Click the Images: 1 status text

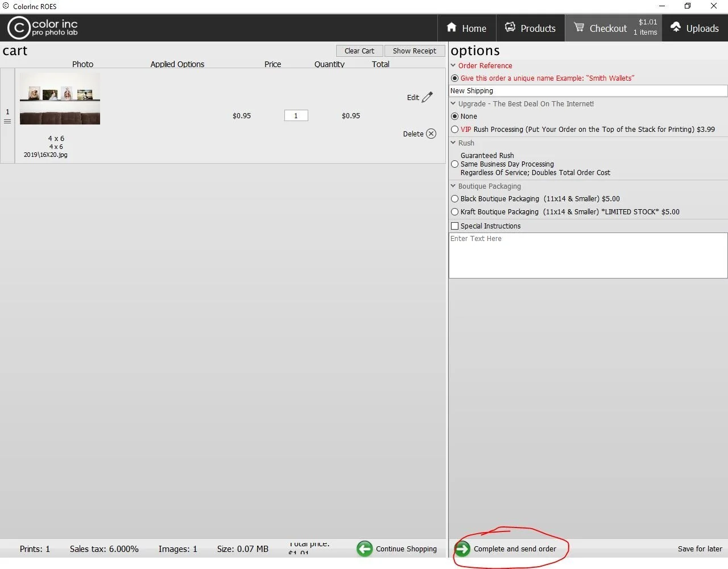(x=177, y=549)
